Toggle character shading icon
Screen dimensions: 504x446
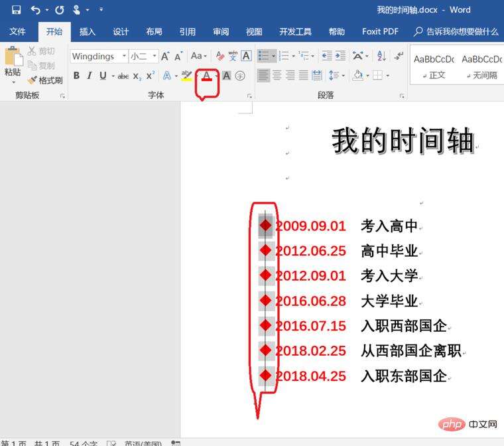(226, 76)
